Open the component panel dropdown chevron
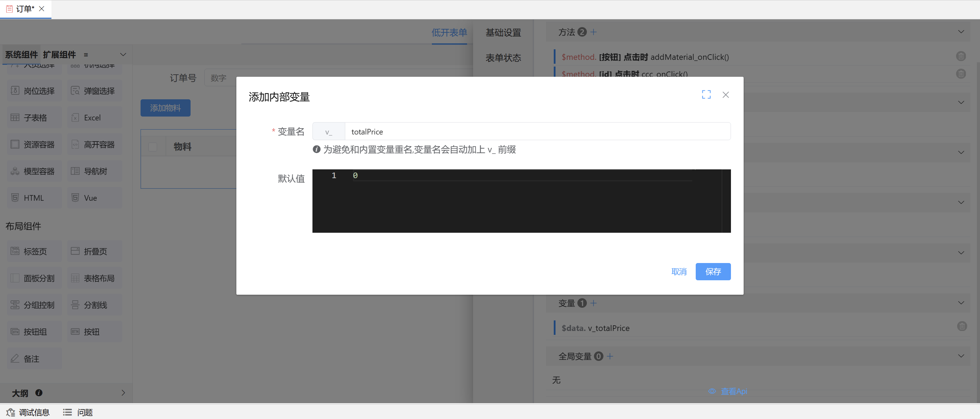This screenshot has width=980, height=419. click(x=123, y=55)
